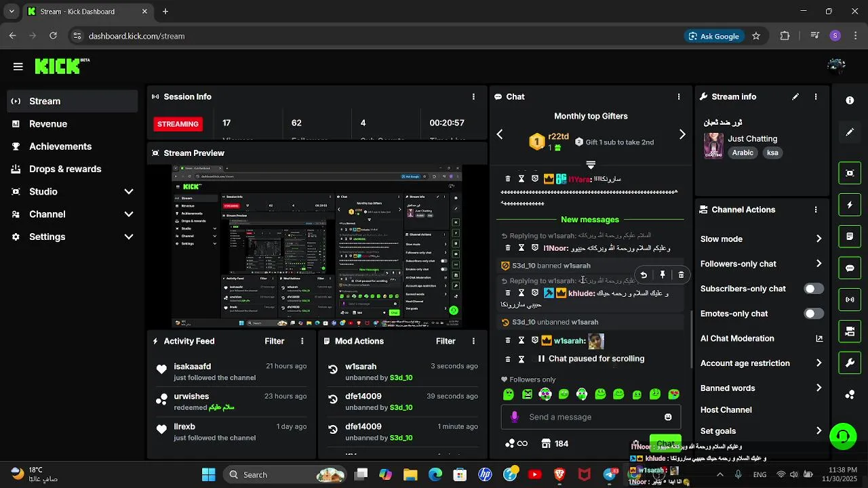Screen dimensions: 868x488
Task: Click the reply arrow on hovered khlude message
Action: pyautogui.click(x=644, y=275)
